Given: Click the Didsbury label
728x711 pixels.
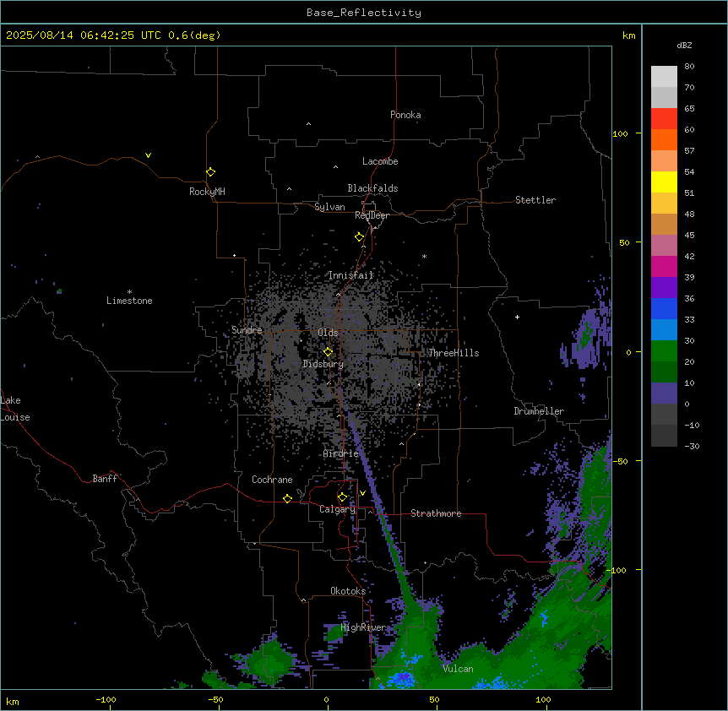Looking at the screenshot, I should click(x=323, y=364).
